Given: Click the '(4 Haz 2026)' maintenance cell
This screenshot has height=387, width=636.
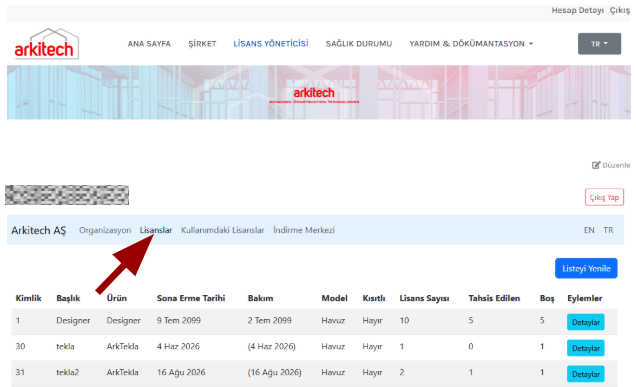Looking at the screenshot, I should tap(271, 346).
